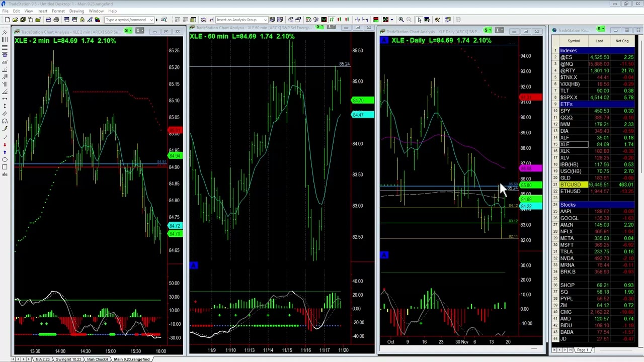Select the pencil freehand drawing tool
The width and height of the screenshot is (644, 362).
(5, 129)
